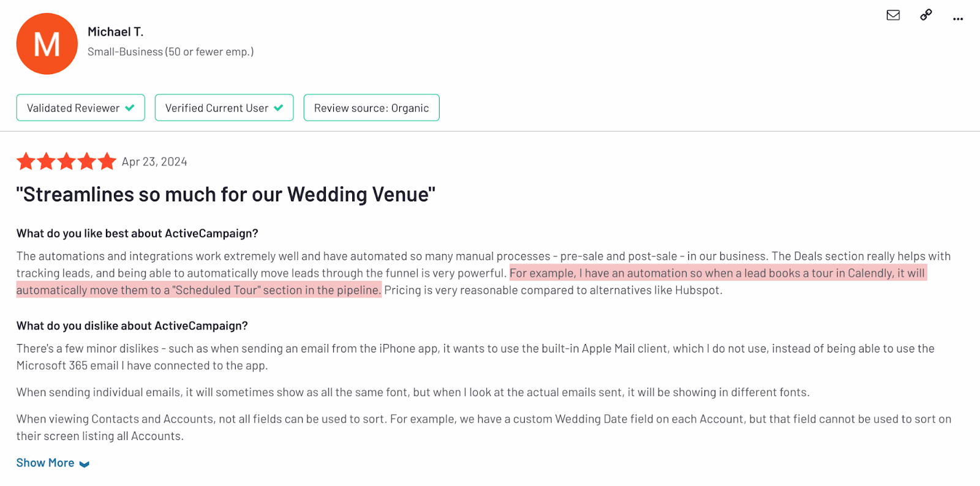Open the three-dot more options menu
This screenshot has height=486, width=980.
pyautogui.click(x=958, y=19)
